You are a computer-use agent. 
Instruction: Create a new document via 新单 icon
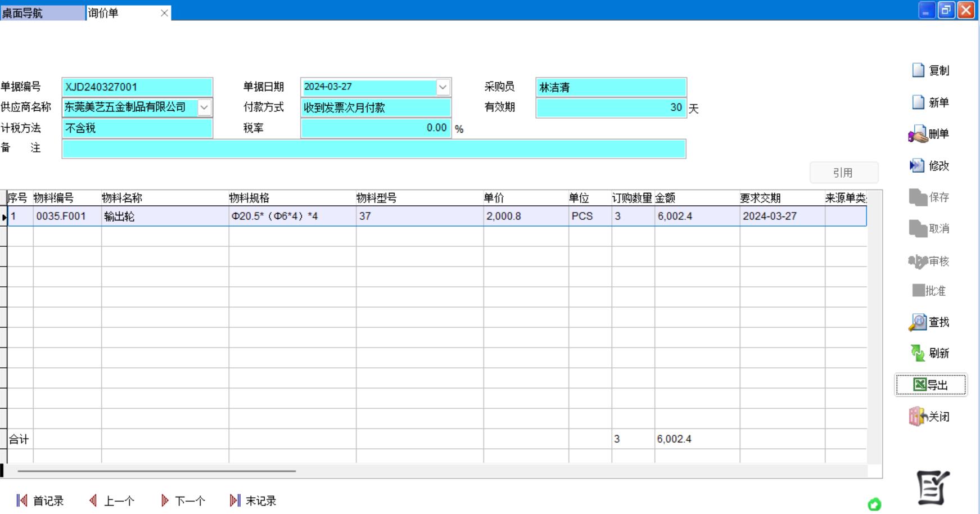[931, 102]
